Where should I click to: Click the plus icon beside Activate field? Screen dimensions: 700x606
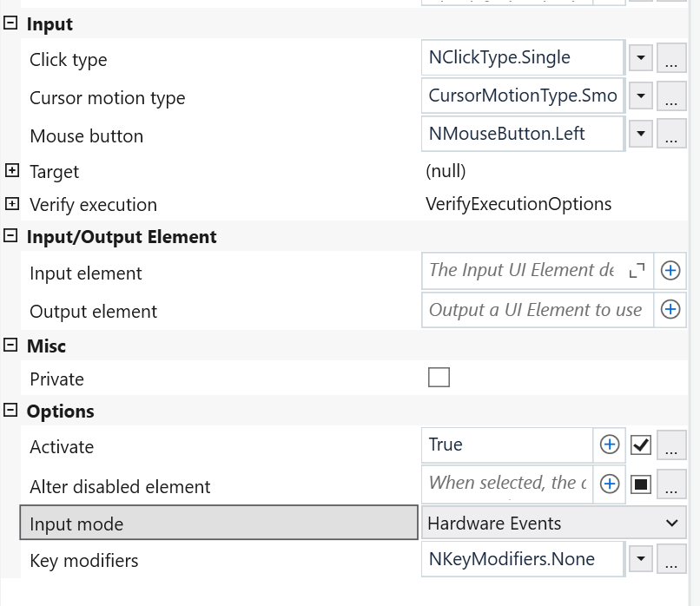tap(611, 445)
